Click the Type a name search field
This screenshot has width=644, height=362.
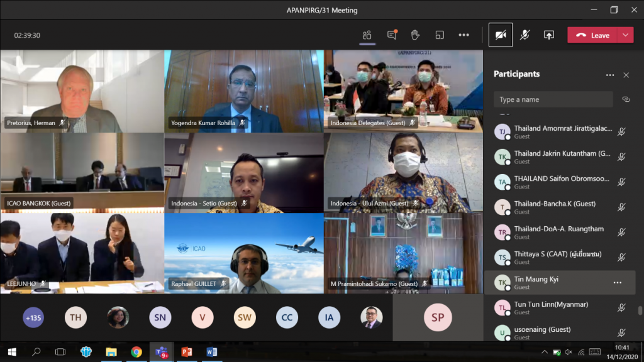pos(552,99)
